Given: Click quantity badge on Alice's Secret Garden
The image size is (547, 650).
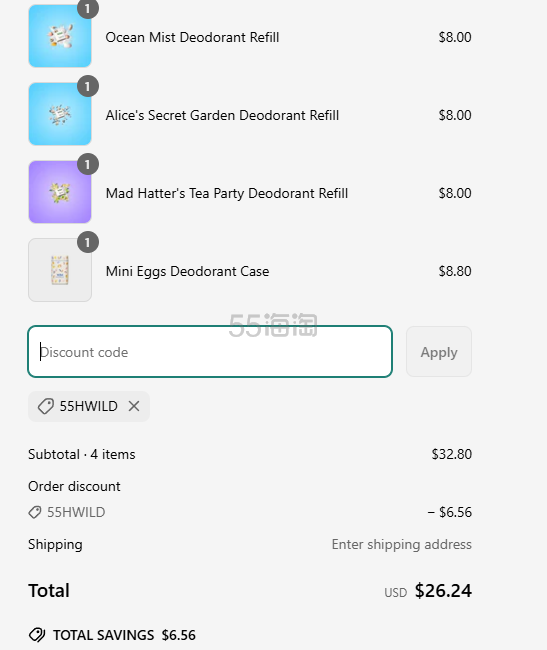Looking at the screenshot, I should coord(88,86).
